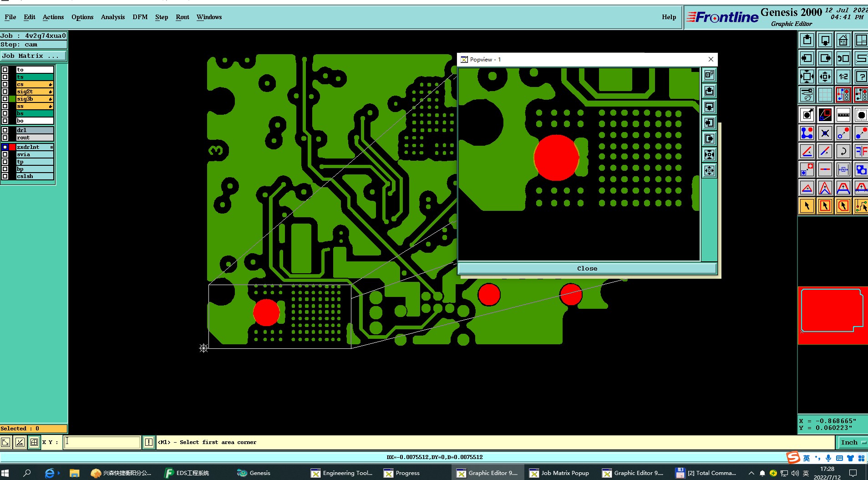
Task: Select the 1:2 zoom scale icon
Action: click(843, 77)
